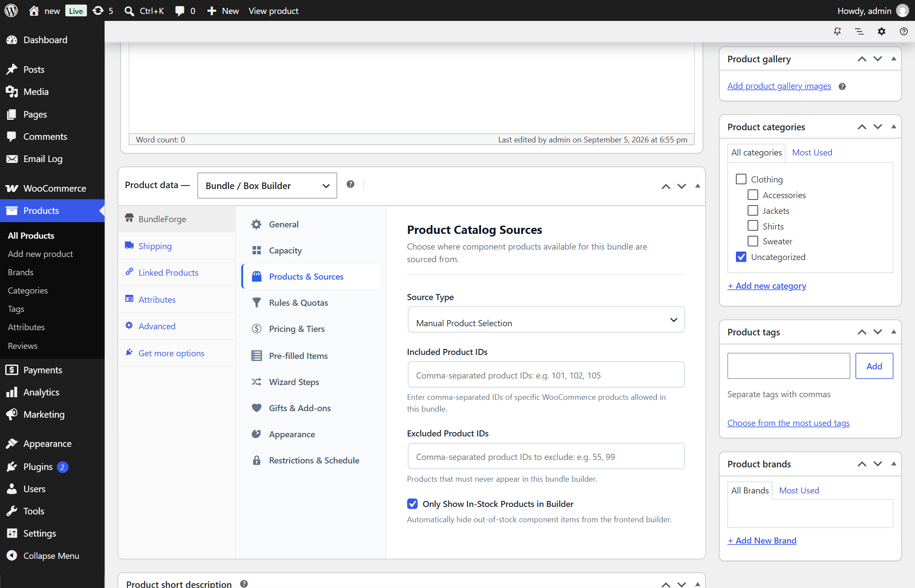Click the WooCommerce logo icon in sidebar
Screen dimensions: 915x588
[12, 188]
